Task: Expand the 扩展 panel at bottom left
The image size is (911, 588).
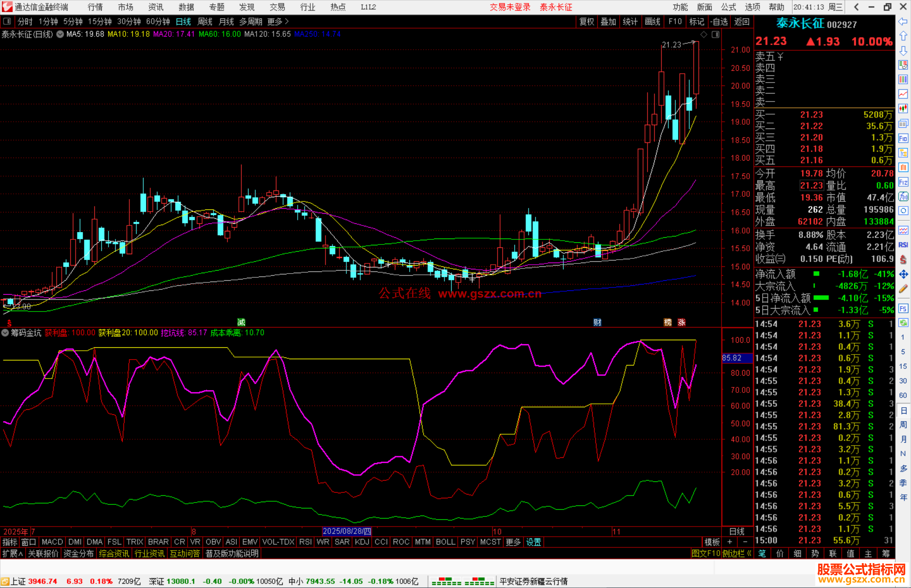Action: (x=12, y=553)
